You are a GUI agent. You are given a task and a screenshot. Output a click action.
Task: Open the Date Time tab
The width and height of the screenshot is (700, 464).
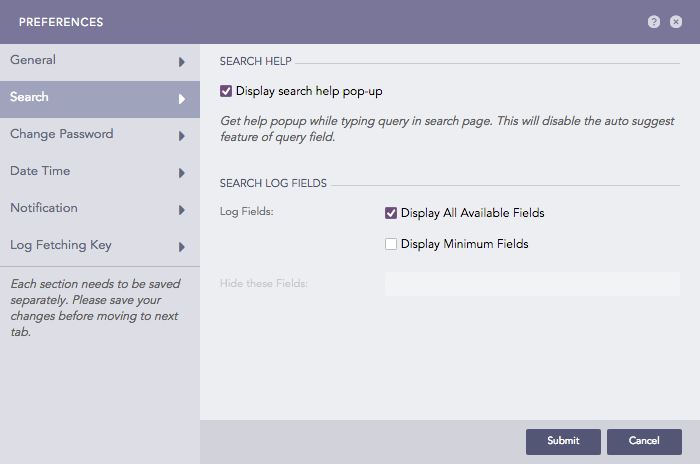pyautogui.click(x=100, y=173)
